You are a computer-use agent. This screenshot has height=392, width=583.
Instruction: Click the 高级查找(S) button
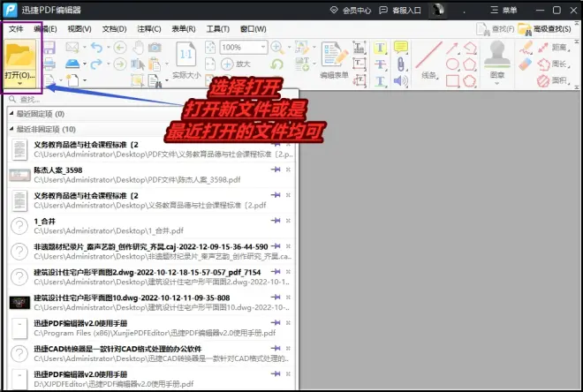tap(544, 29)
